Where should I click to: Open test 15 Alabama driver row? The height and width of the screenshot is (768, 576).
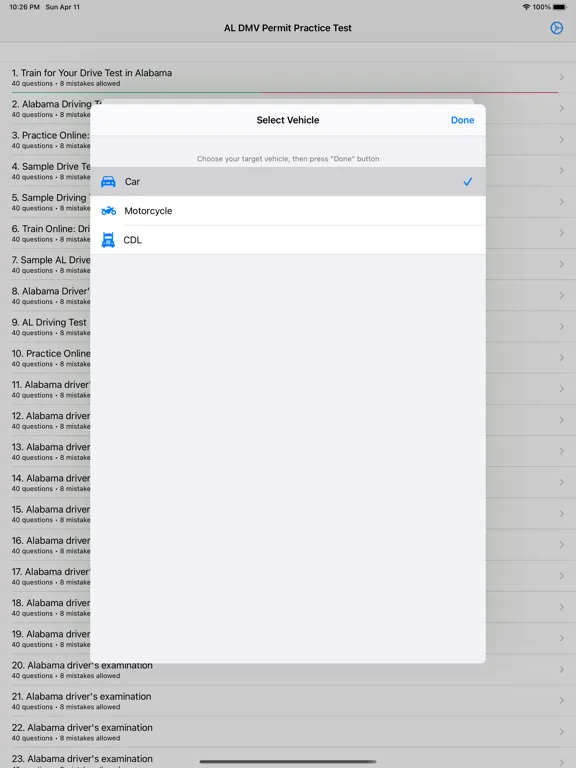(45, 514)
